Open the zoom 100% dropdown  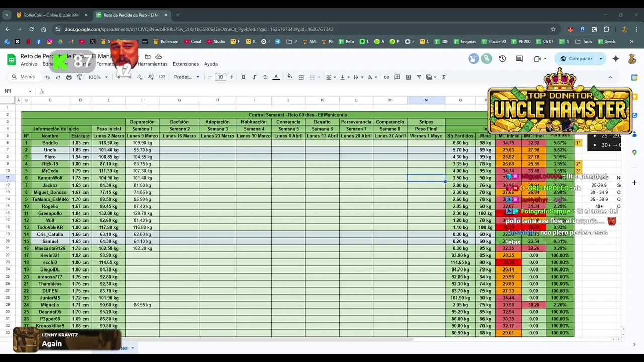pos(97,77)
